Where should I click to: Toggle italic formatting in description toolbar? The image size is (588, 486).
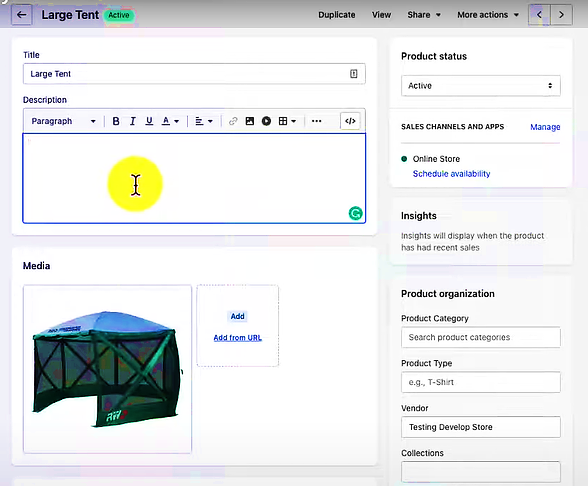[132, 121]
